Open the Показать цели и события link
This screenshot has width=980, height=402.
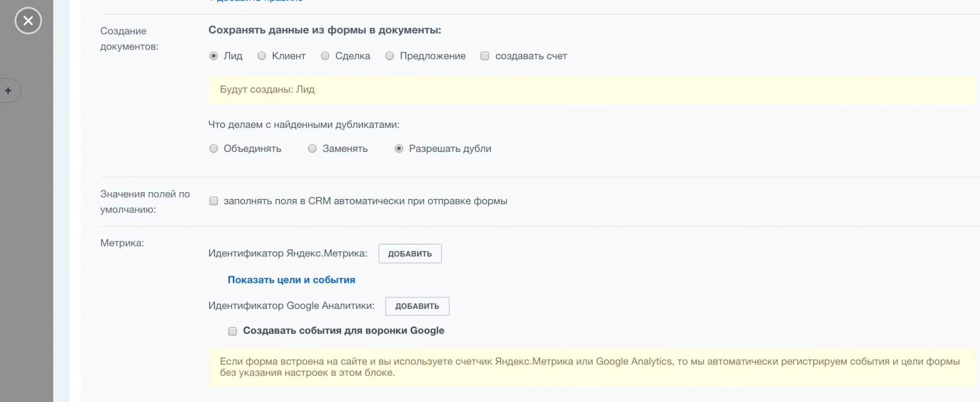pos(291,280)
